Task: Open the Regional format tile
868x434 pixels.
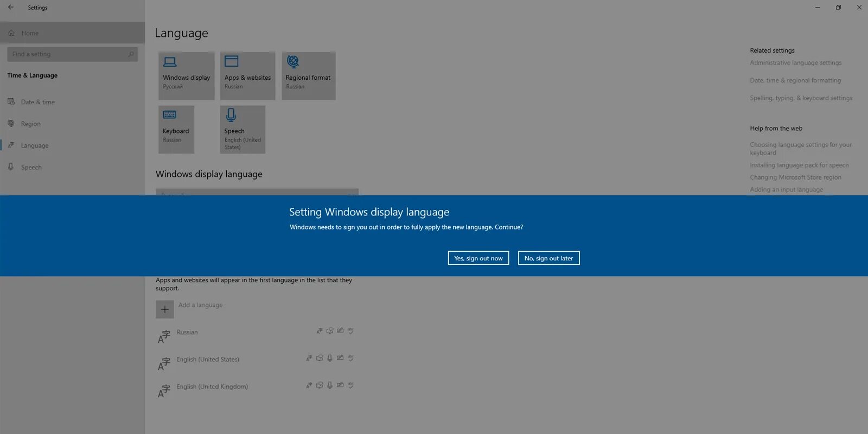Action: [309, 76]
